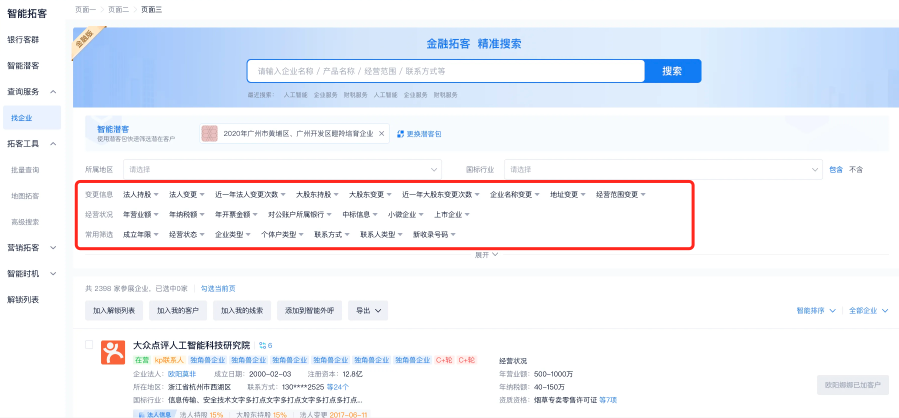Tick the checkbox for 大众点评 company row
This screenshot has height=418, width=899.
(89, 344)
